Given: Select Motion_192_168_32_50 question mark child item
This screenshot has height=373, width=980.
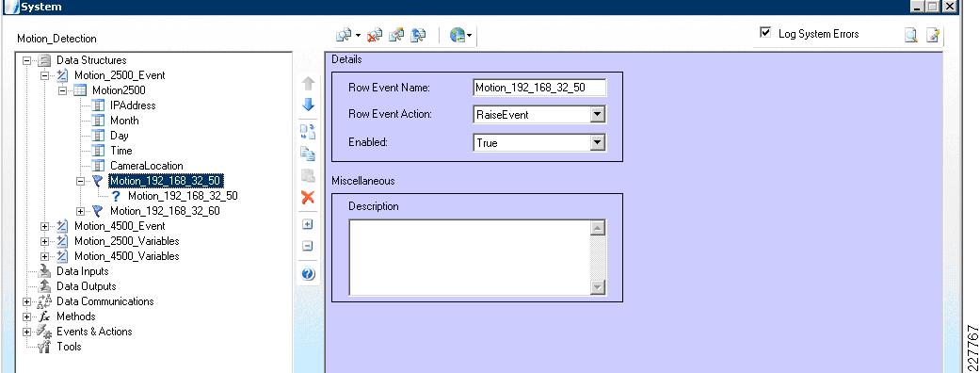Looking at the screenshot, I should 183,196.
